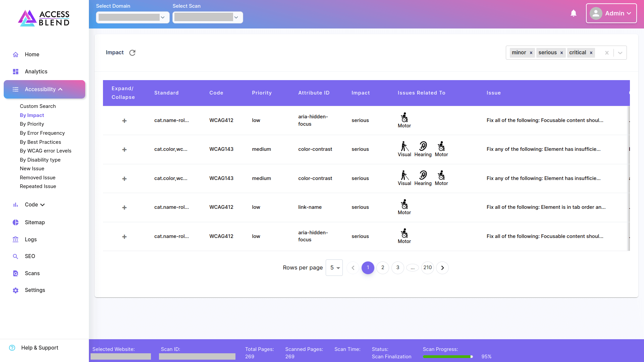Open the Rows per page selector
Image resolution: width=644 pixels, height=362 pixels.
coord(334,268)
